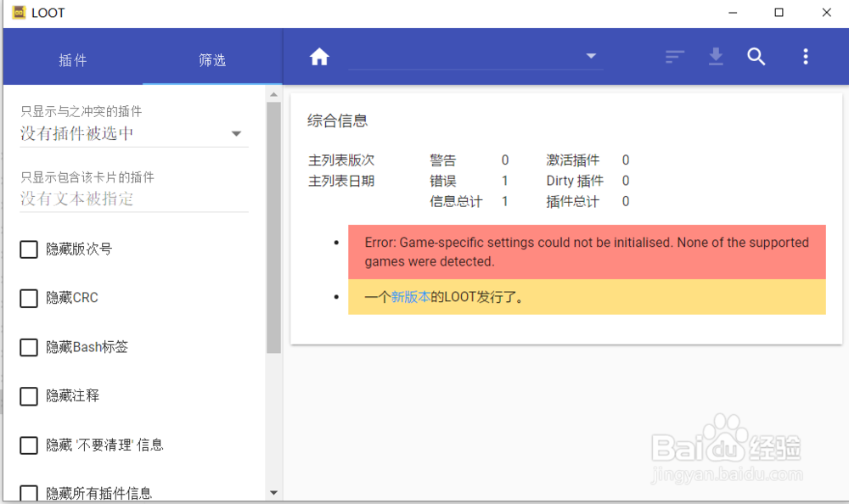Click sidebar scrollbar down arrow
Image resolution: width=849 pixels, height=504 pixels.
[273, 493]
